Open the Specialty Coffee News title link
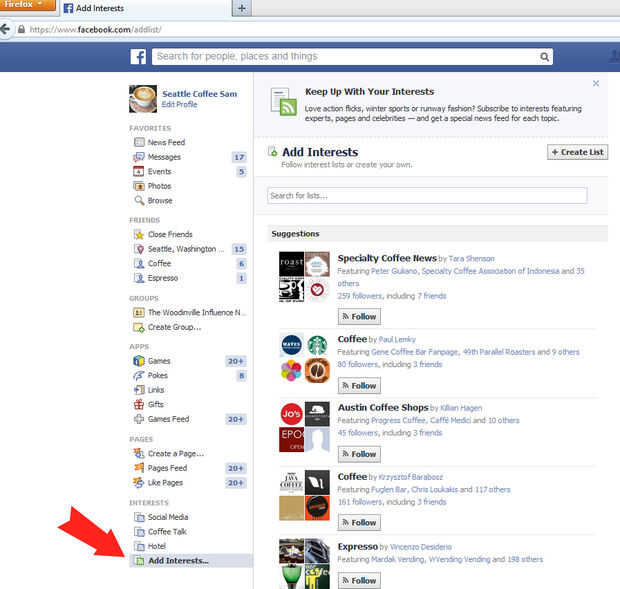The image size is (620, 589). point(387,258)
